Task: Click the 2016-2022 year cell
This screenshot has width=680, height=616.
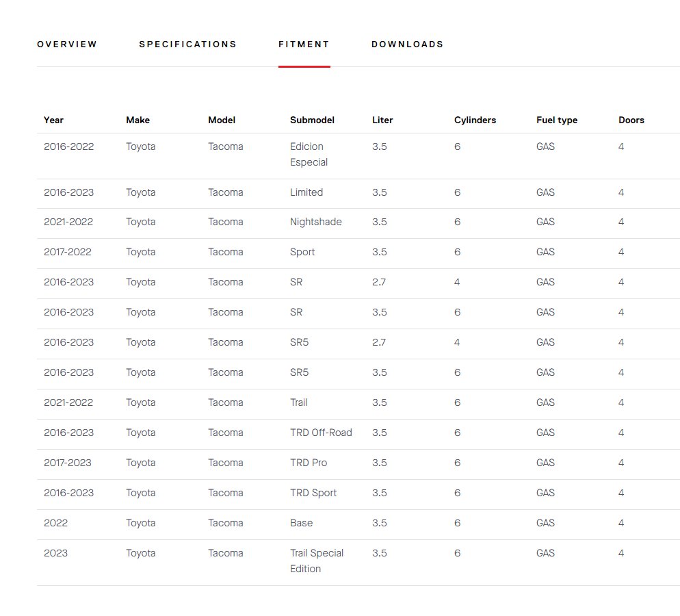Action: 69,146
